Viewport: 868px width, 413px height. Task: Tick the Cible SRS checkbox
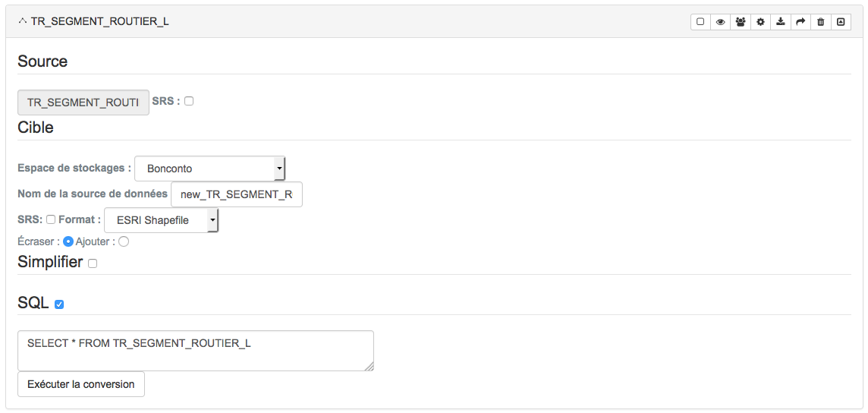(x=50, y=220)
